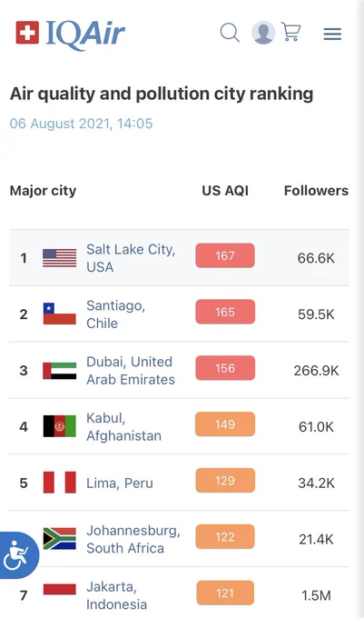
Task: Select the Chile flag icon
Action: 59,314
